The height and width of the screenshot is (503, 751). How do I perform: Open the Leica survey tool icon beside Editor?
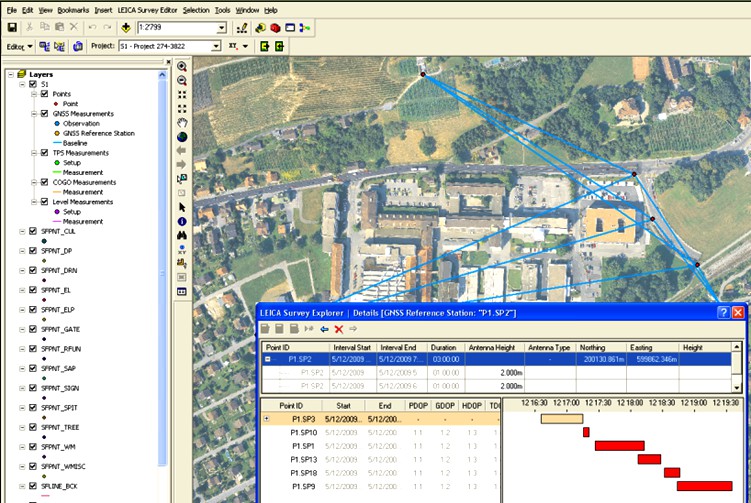click(45, 46)
